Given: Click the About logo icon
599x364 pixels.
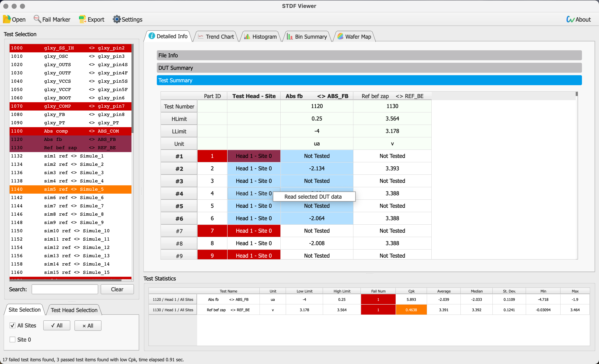Looking at the screenshot, I should (570, 19).
